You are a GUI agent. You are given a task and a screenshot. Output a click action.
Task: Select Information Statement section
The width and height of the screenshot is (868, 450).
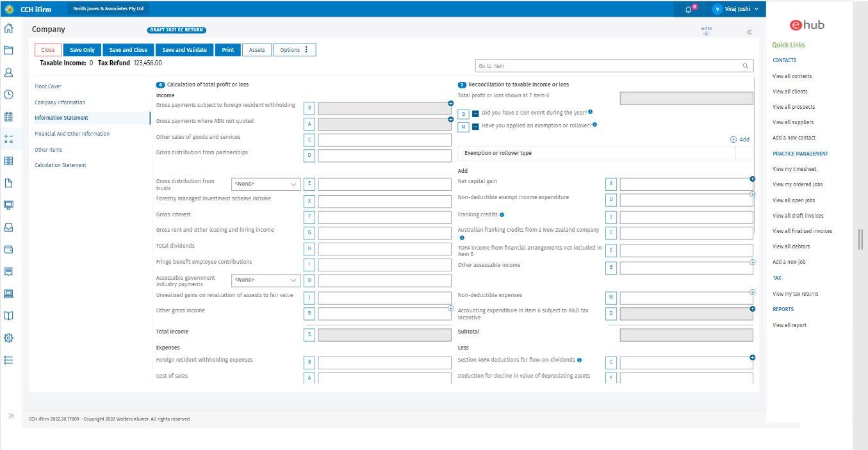pos(61,118)
